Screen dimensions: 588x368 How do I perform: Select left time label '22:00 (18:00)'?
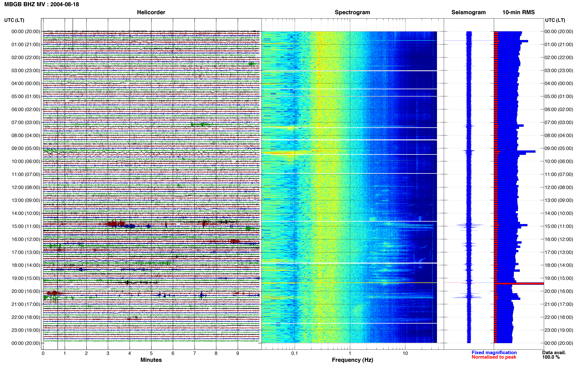(x=26, y=317)
